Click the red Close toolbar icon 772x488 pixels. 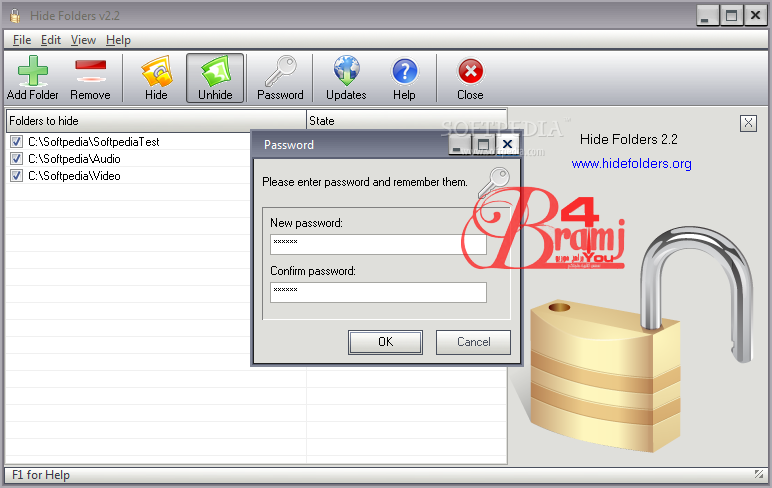pyautogui.click(x=470, y=73)
